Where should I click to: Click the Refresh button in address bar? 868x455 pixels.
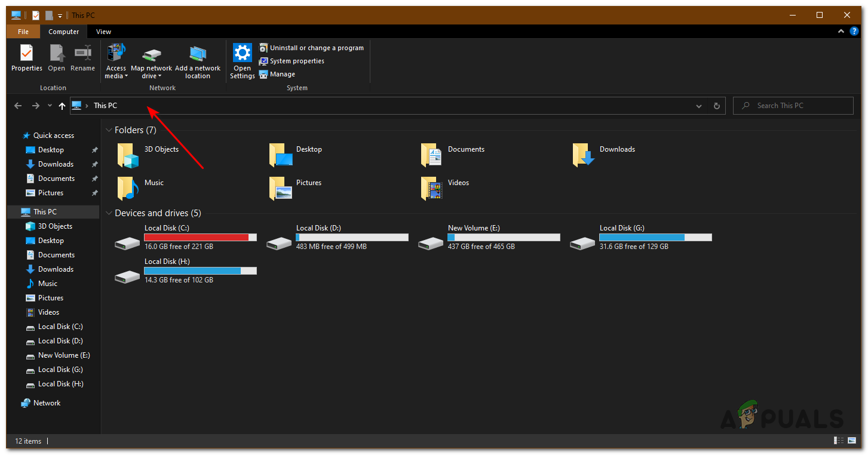[x=716, y=106]
